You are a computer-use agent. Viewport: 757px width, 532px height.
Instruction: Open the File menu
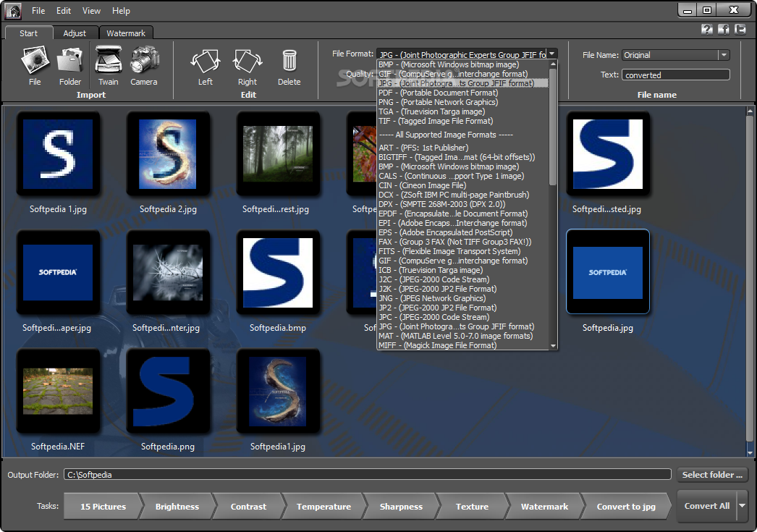(38, 11)
